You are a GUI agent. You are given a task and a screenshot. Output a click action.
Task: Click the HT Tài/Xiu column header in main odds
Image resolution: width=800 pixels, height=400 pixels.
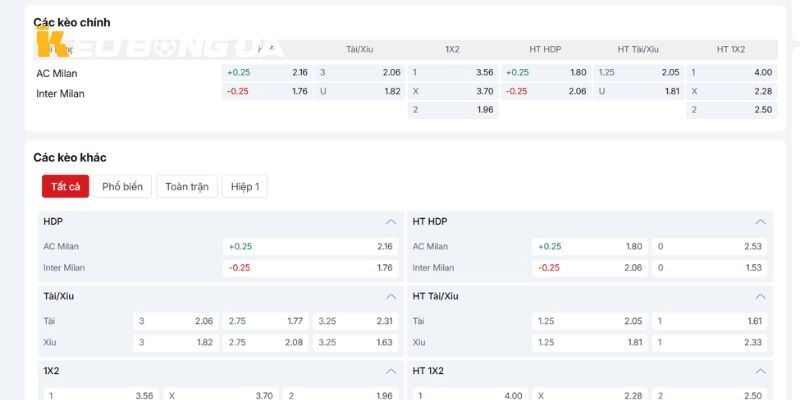tap(638, 49)
